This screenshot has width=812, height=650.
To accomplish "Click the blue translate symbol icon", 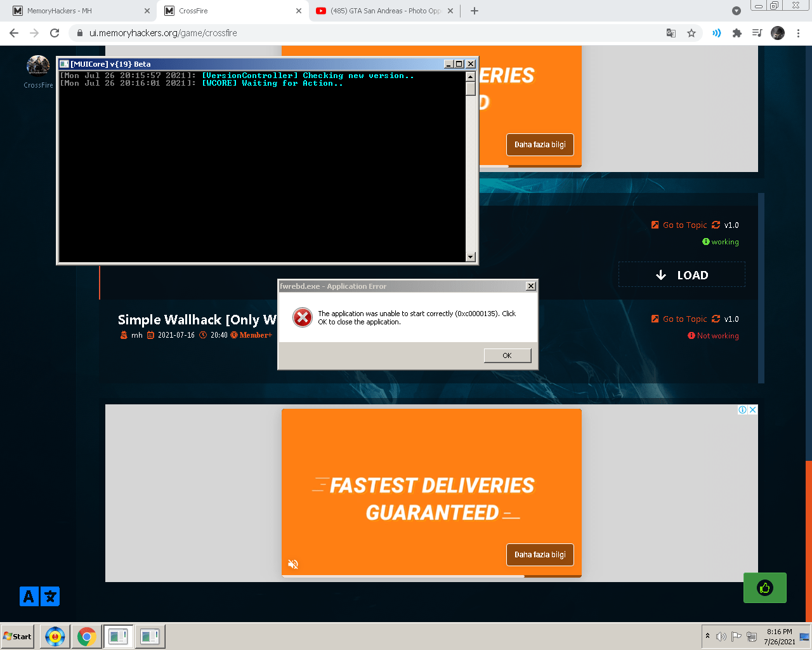I will pyautogui.click(x=50, y=597).
